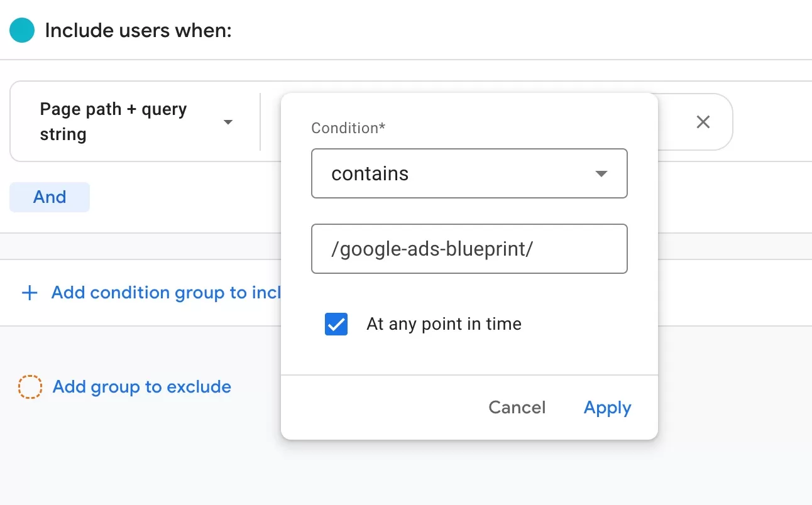
Task: Click the 'At any point in time' label
Action: 444,324
